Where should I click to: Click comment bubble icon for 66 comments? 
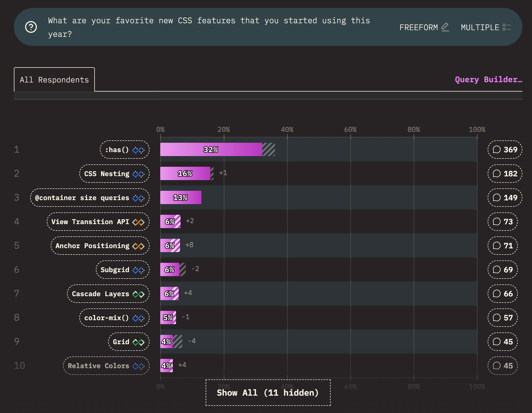(496, 293)
